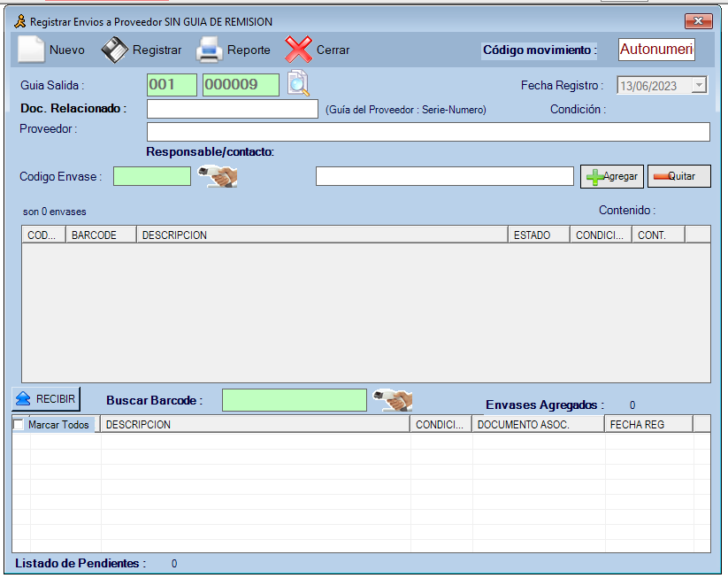Screen dimensions: 728x578
Task: Click the 'Condición :' label
Action: (x=578, y=109)
